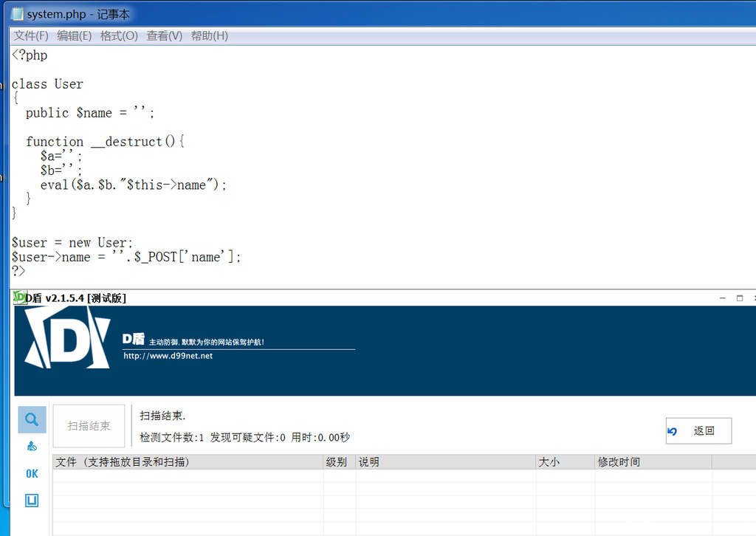
Task: Click the 扫描结束. status message
Action: point(162,416)
